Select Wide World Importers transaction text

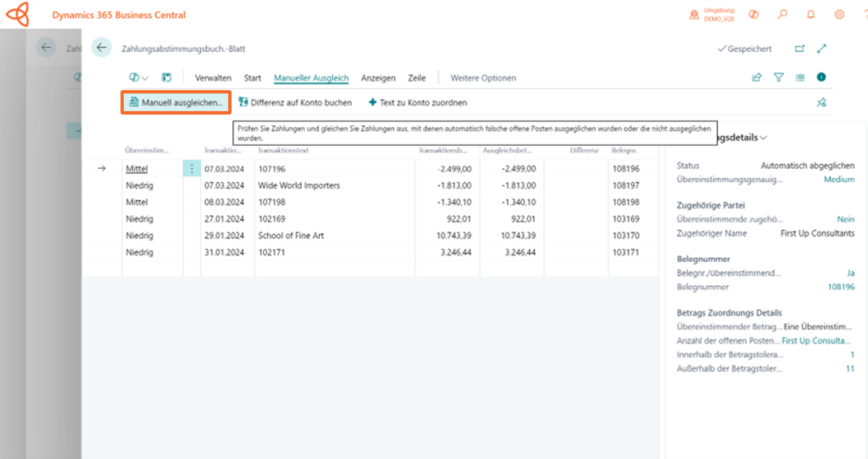[x=299, y=186]
